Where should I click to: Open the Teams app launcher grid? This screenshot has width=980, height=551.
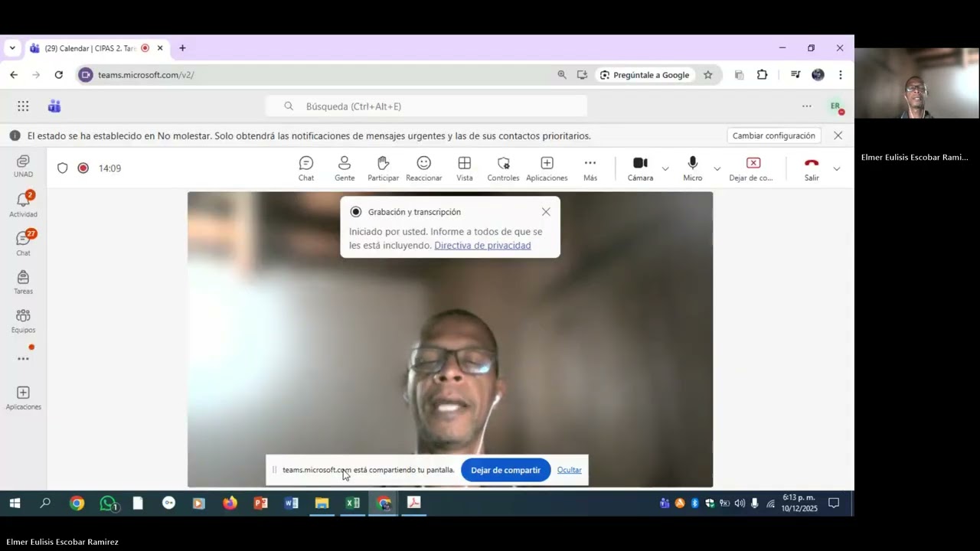click(23, 106)
